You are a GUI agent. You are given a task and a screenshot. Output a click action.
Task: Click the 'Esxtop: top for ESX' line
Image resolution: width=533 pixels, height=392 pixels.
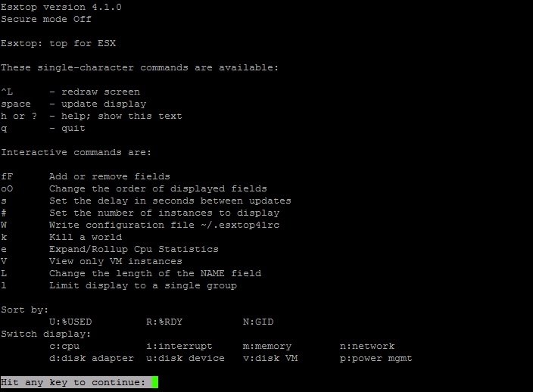pos(58,43)
